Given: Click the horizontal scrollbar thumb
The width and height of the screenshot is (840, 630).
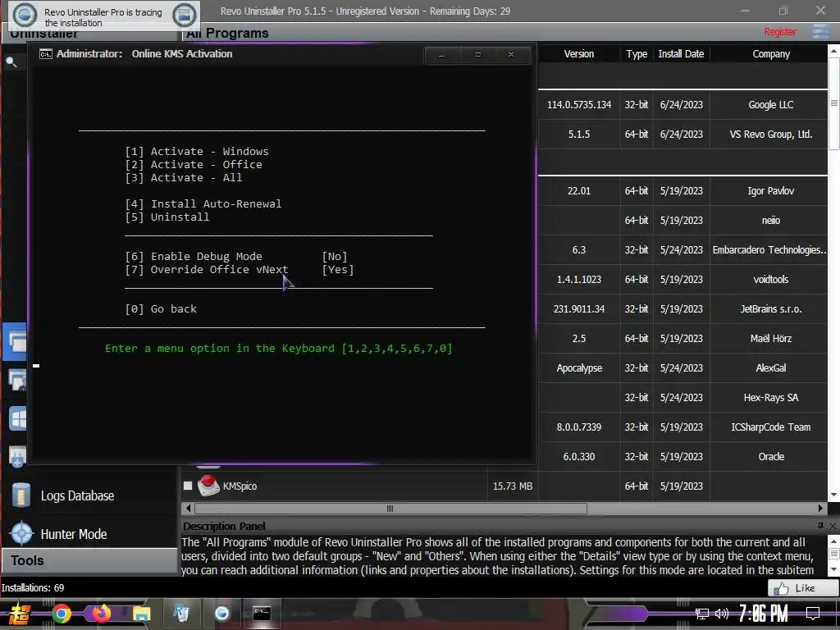Looking at the screenshot, I should click(390, 509).
